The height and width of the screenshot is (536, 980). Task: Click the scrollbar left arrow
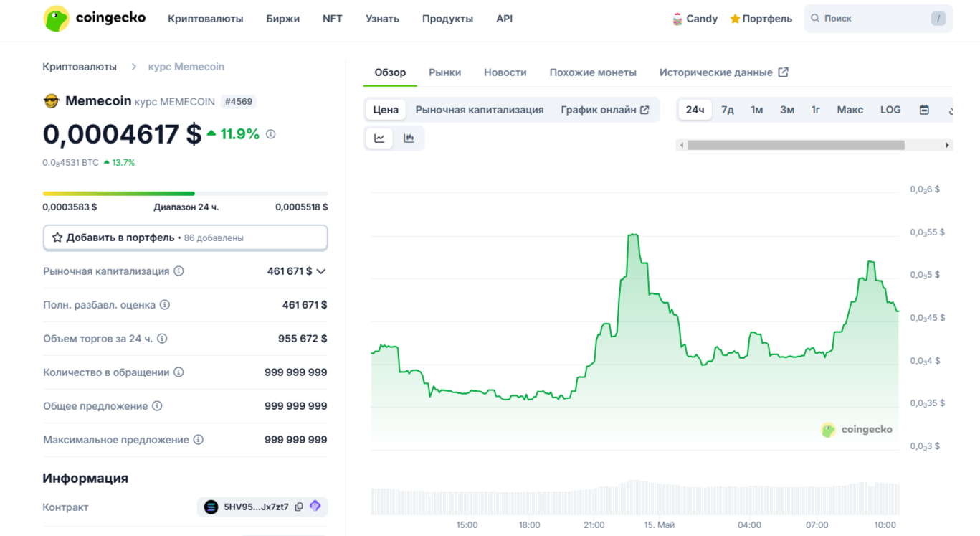click(x=681, y=145)
